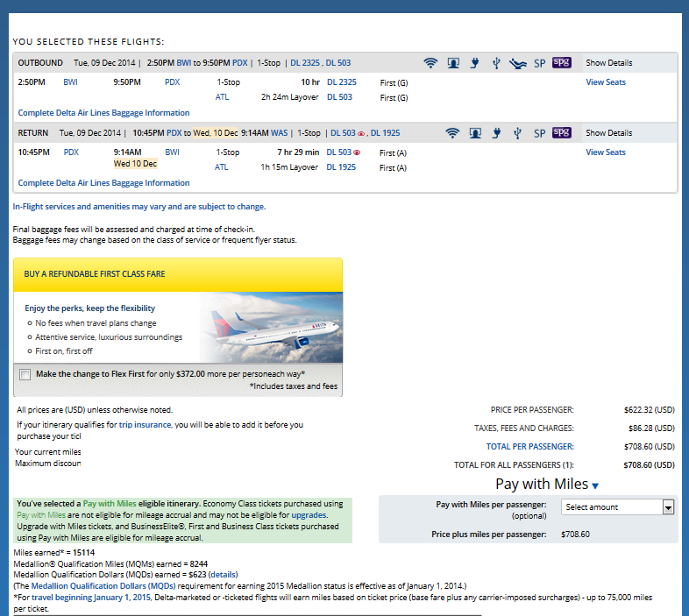Image resolution: width=689 pixels, height=616 pixels.
Task: Expand the Pay with Miles section arrow
Action: (x=595, y=485)
